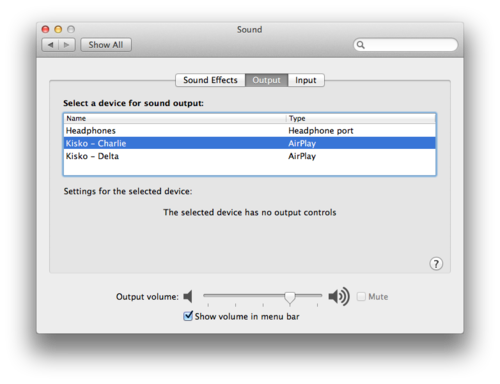Minimize the Sound window with yellow button

[58, 29]
